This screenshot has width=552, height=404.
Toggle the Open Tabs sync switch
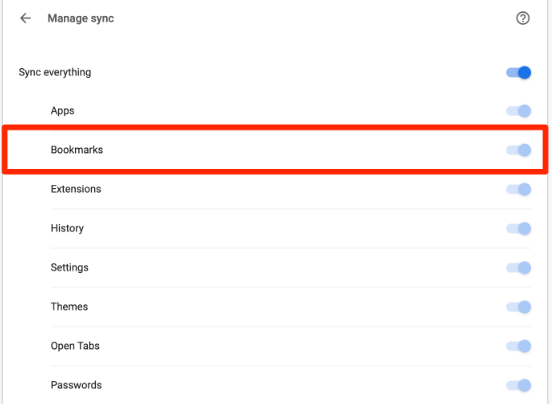pos(519,346)
